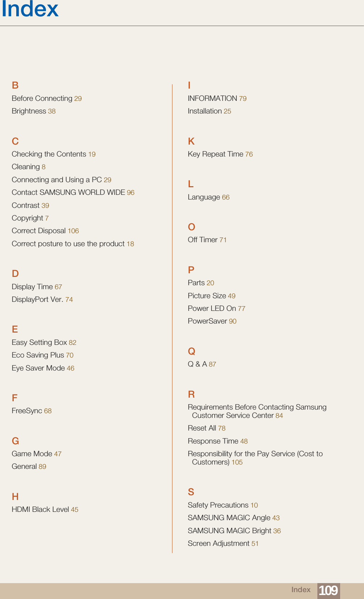This screenshot has width=364, height=599.
Task: Open the INFORMATION index entry
Action: coord(217,98)
